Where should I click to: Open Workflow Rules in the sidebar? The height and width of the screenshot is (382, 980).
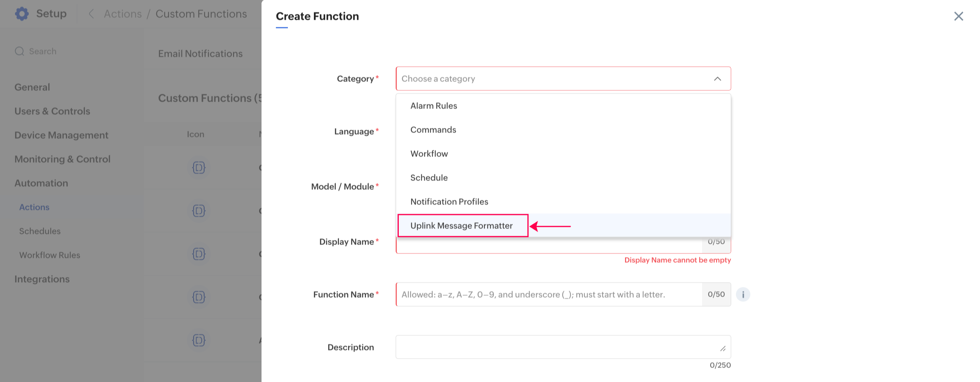[50, 255]
